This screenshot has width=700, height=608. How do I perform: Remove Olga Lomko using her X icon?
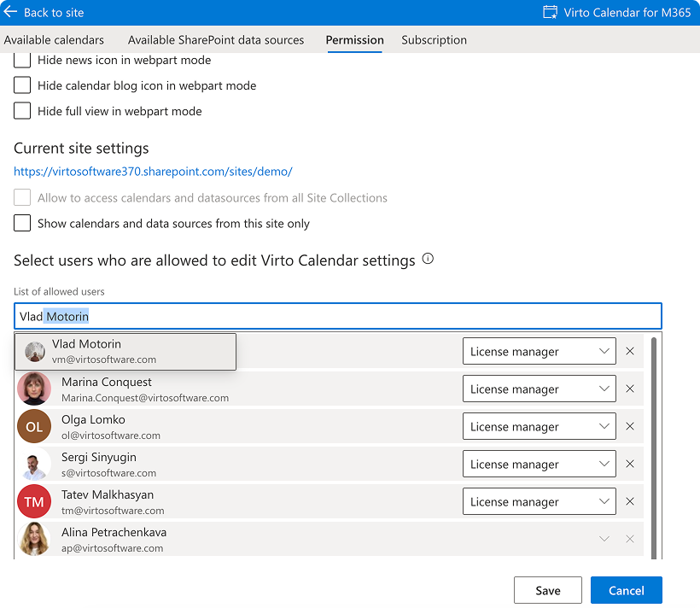click(x=629, y=426)
